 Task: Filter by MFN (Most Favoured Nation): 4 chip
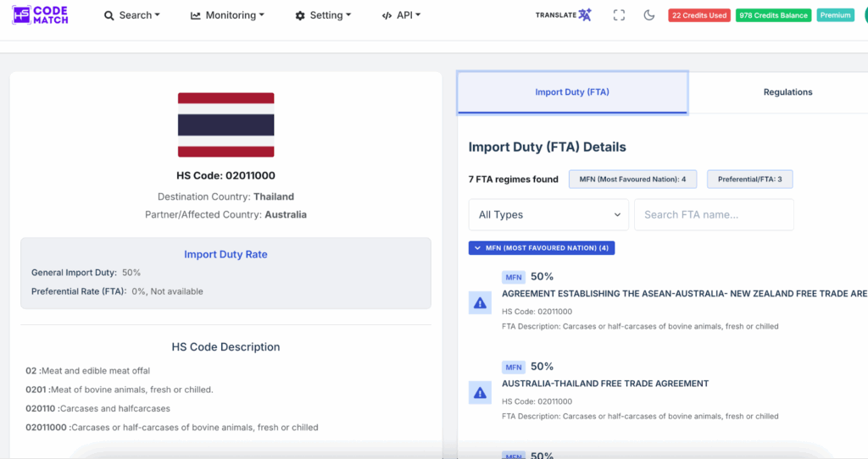pyautogui.click(x=632, y=180)
